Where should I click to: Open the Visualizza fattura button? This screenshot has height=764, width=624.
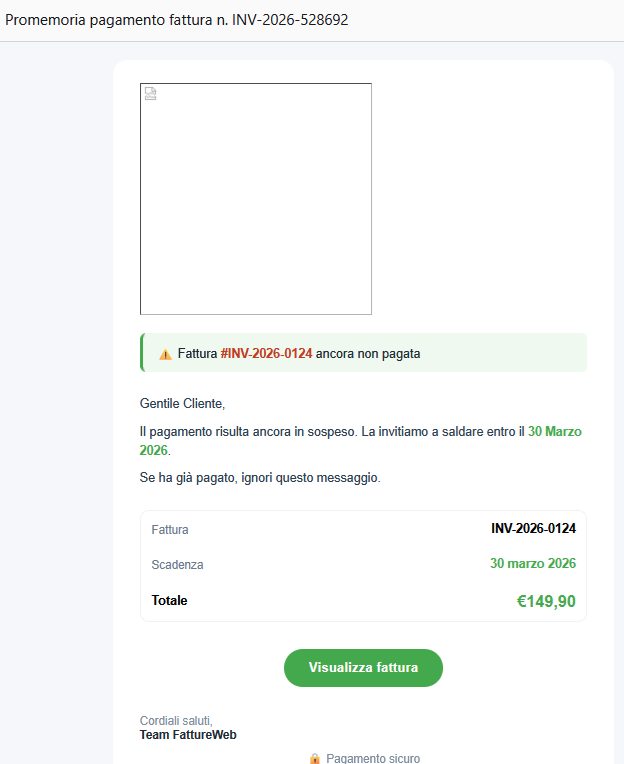click(x=363, y=667)
